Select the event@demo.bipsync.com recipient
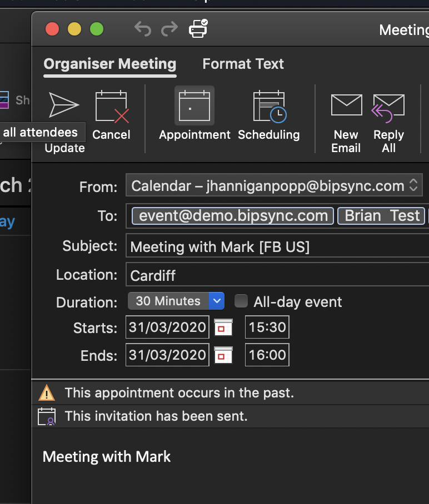Image resolution: width=429 pixels, height=504 pixels. [x=233, y=216]
